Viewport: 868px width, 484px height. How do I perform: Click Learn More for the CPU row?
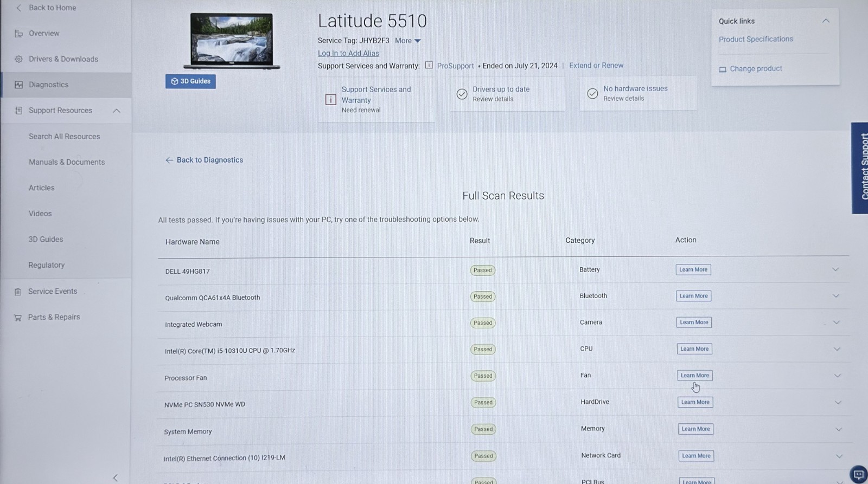click(694, 349)
